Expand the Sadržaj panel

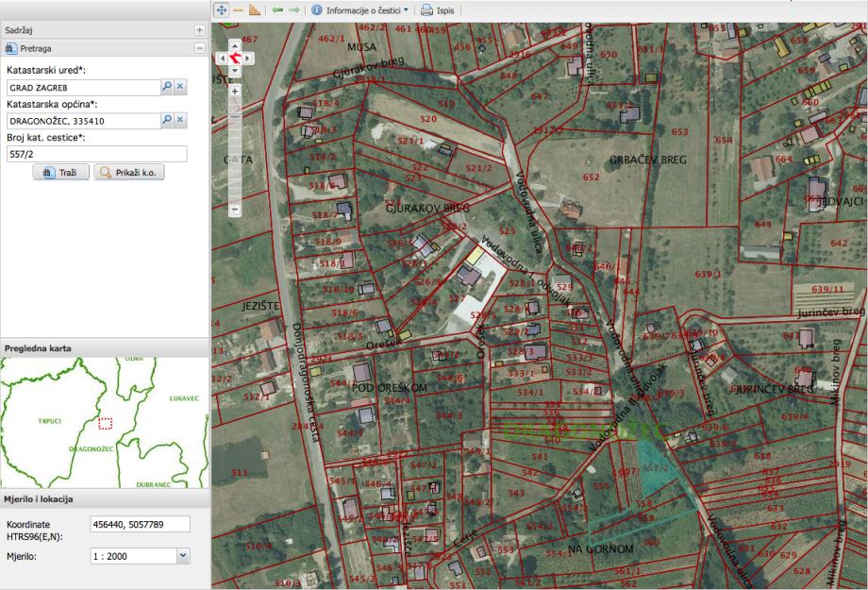199,31
